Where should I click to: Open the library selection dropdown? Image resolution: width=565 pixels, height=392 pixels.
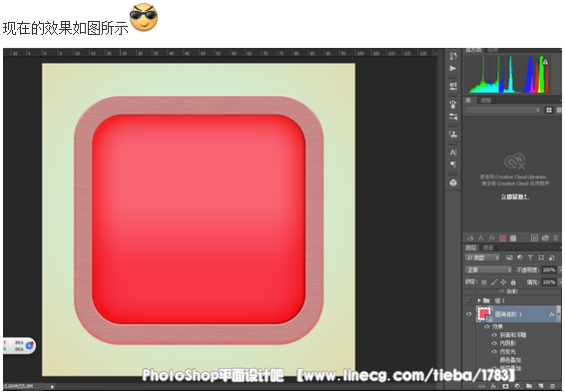[503, 110]
